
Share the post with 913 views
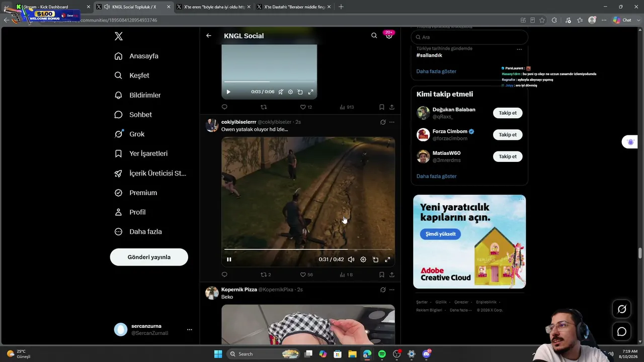392,107
